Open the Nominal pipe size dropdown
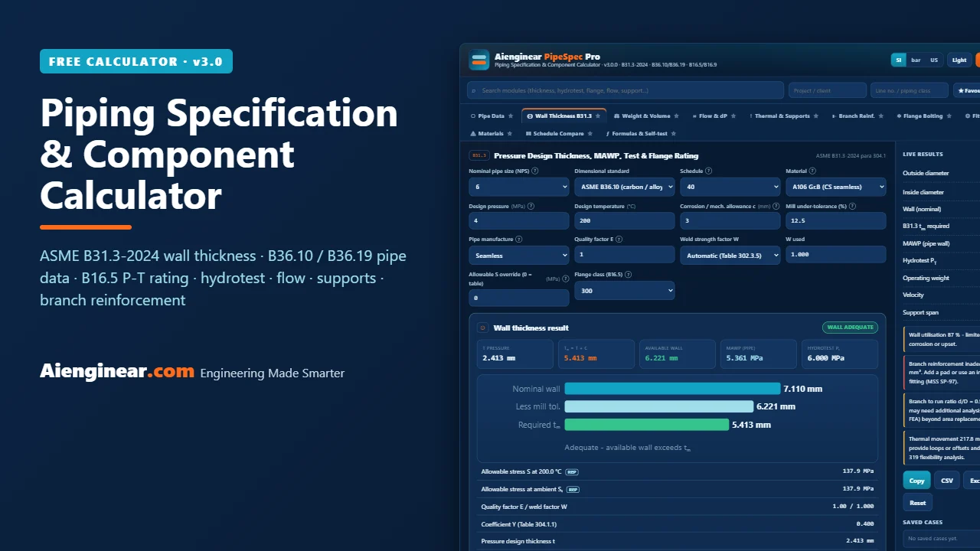 point(519,187)
